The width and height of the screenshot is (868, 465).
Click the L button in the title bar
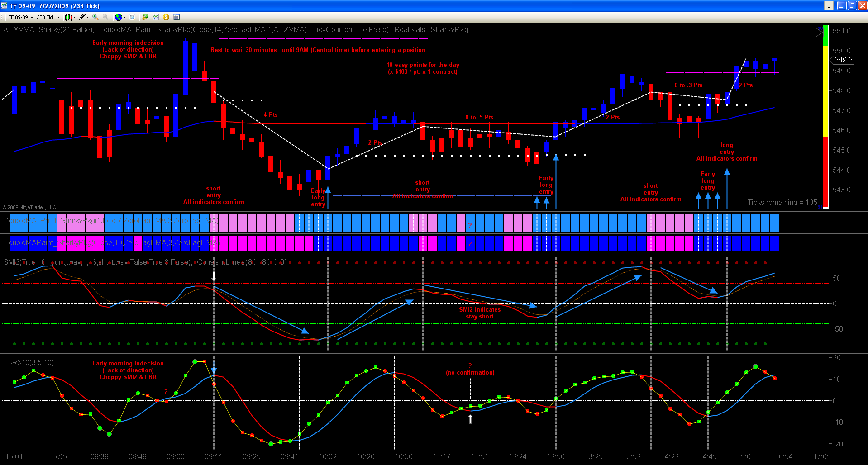coord(829,5)
